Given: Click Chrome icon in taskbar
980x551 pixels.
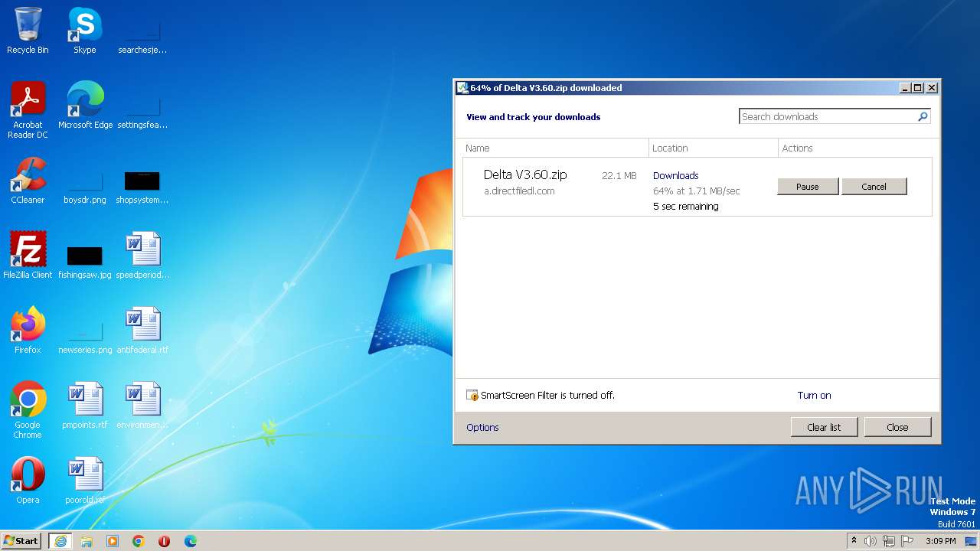Looking at the screenshot, I should [139, 541].
